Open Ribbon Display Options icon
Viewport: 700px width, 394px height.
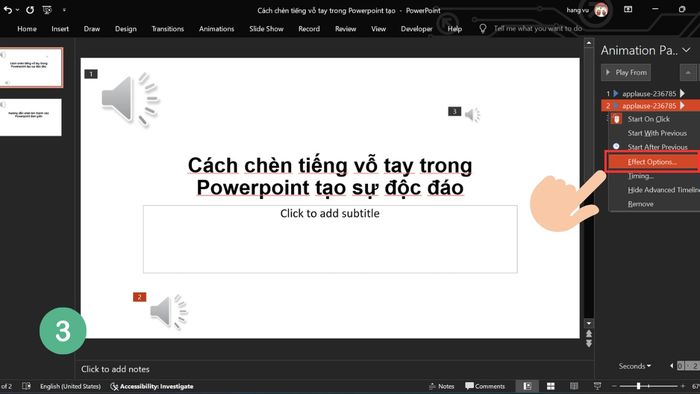coord(628,9)
